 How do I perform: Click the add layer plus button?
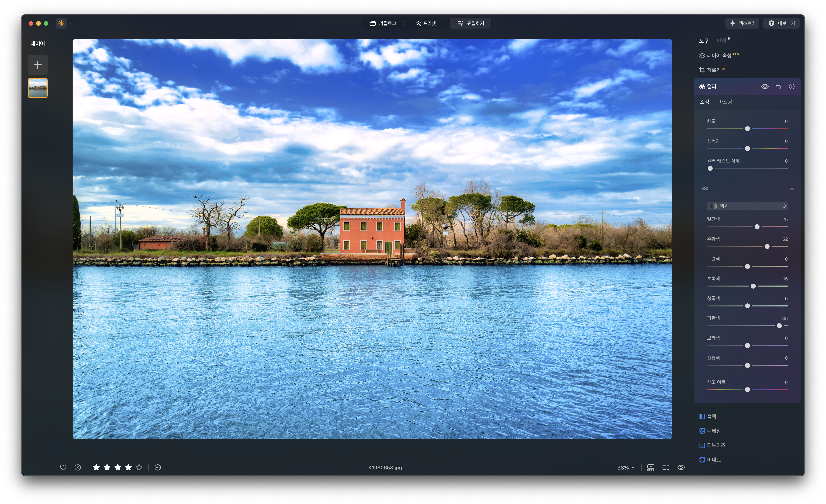tap(38, 65)
